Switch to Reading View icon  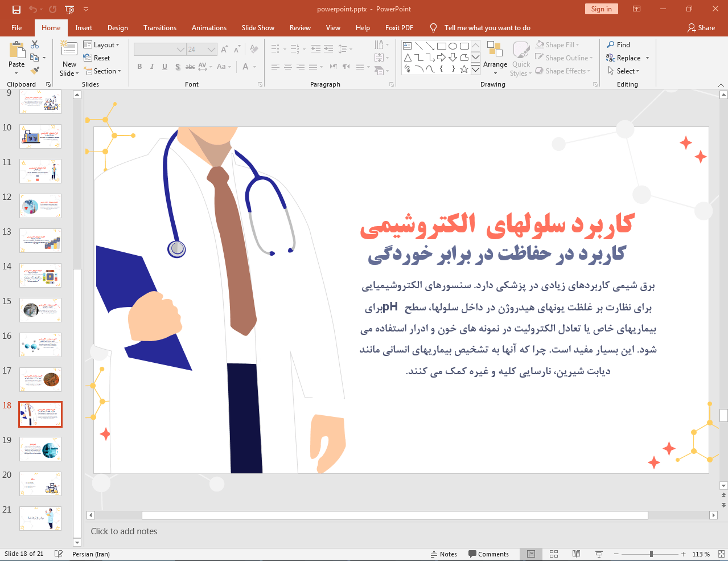tap(576, 554)
